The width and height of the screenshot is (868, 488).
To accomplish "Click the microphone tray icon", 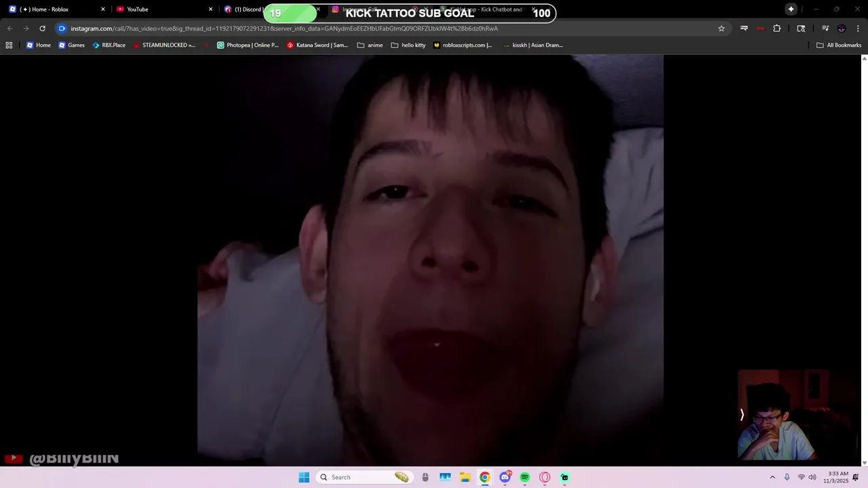I will [787, 477].
